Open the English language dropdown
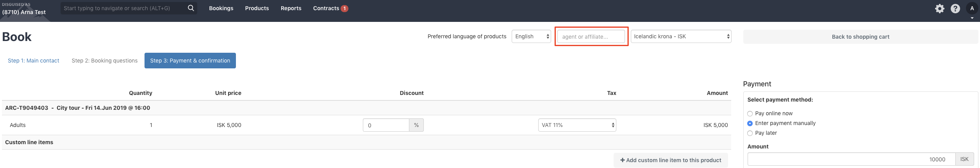 pyautogui.click(x=531, y=36)
